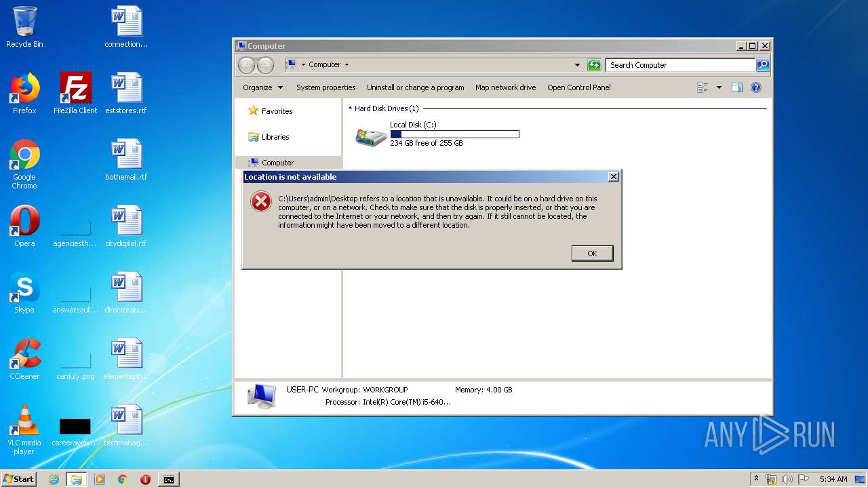
Task: Click the taskbar clock showing 5:34 AM
Action: pos(833,479)
